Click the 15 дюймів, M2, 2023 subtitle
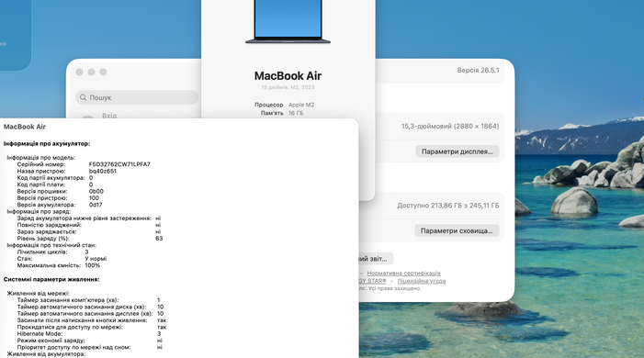This screenshot has height=358, width=644. (288, 87)
